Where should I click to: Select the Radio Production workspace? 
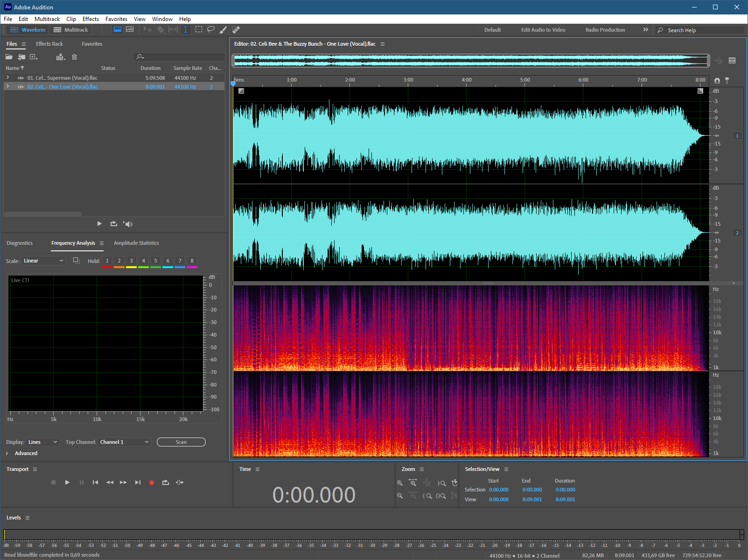coord(605,30)
